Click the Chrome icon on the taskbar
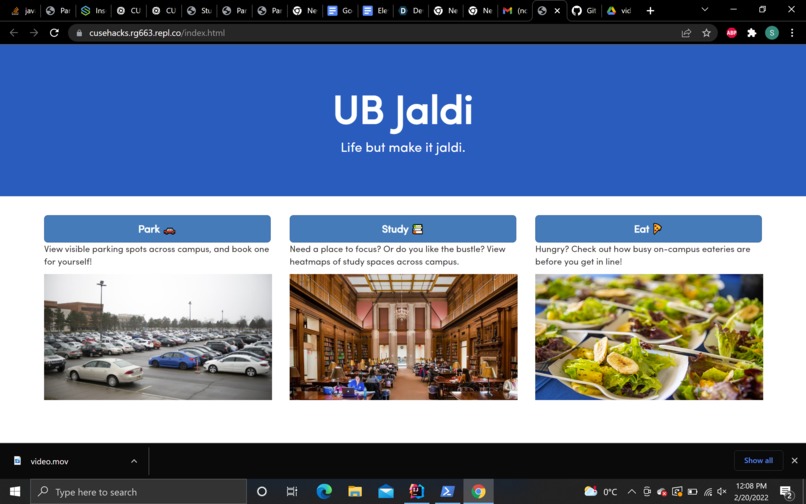The width and height of the screenshot is (806, 504). tap(479, 492)
